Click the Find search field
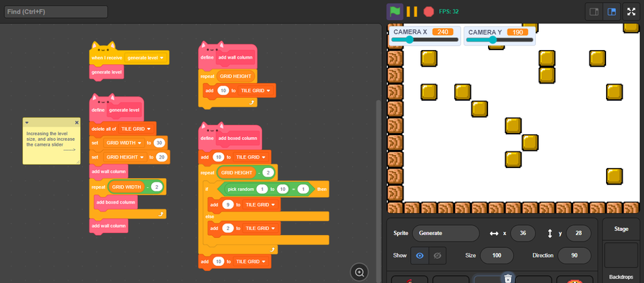 coord(56,12)
